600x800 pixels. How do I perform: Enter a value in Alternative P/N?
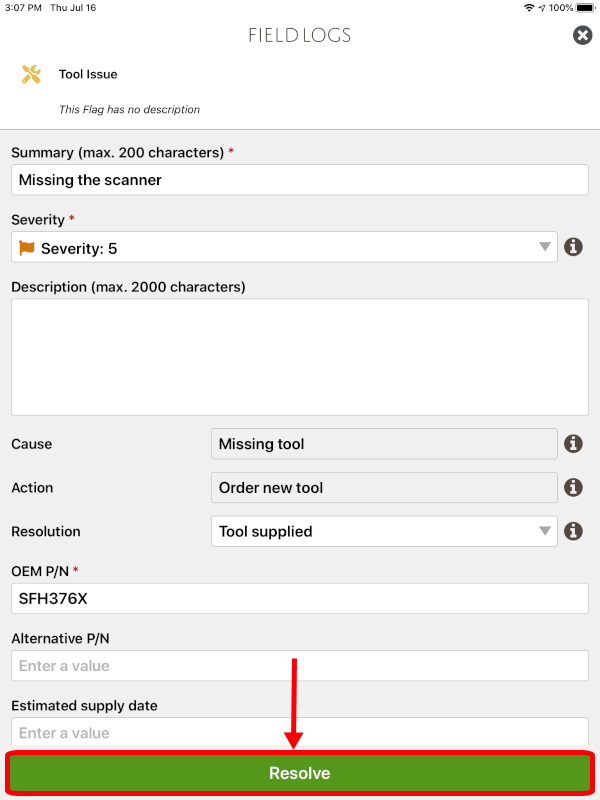pyautogui.click(x=300, y=666)
